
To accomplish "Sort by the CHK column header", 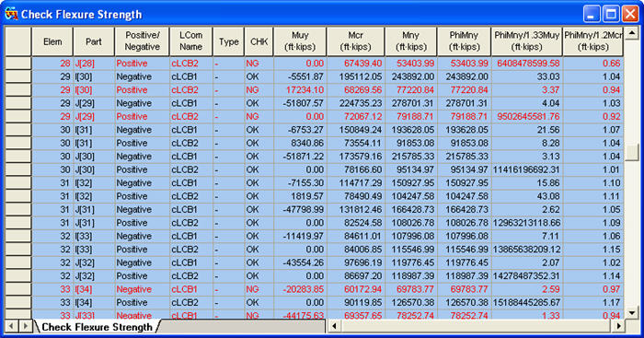I will [x=259, y=41].
